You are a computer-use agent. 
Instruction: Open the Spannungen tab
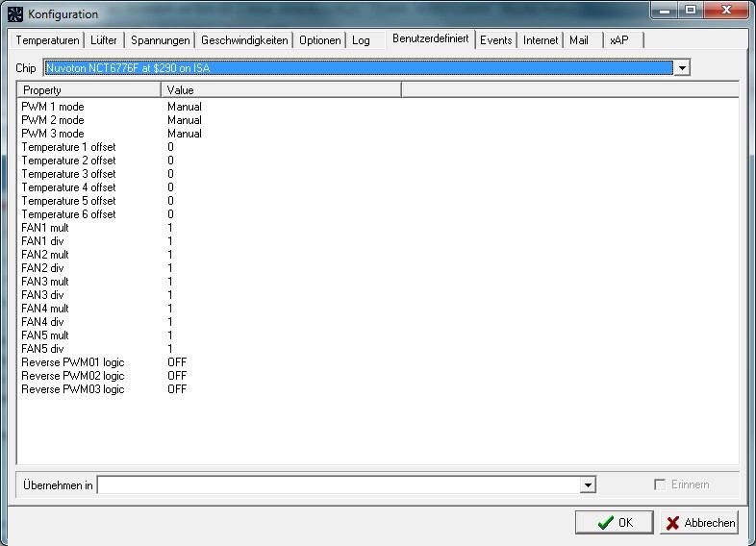pyautogui.click(x=160, y=40)
